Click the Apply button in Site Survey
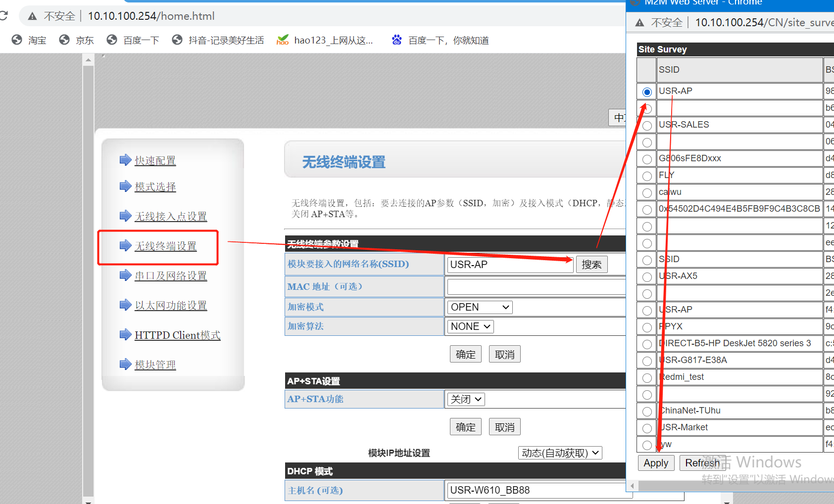 point(656,463)
